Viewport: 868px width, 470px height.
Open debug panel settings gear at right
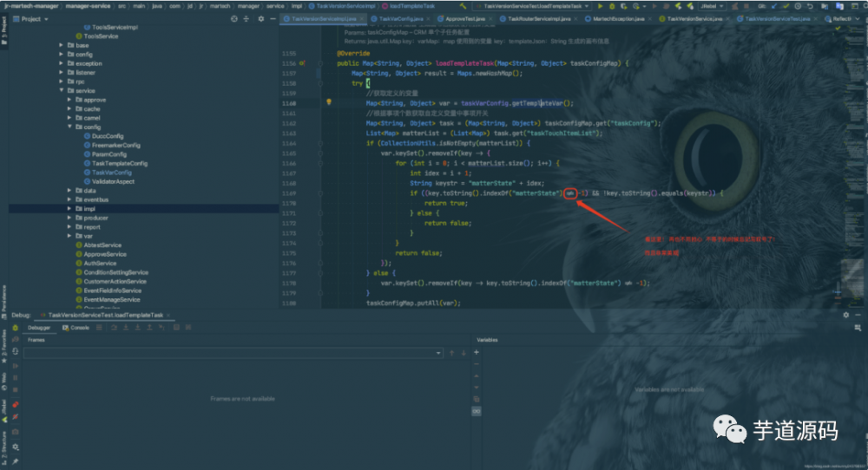(845, 315)
